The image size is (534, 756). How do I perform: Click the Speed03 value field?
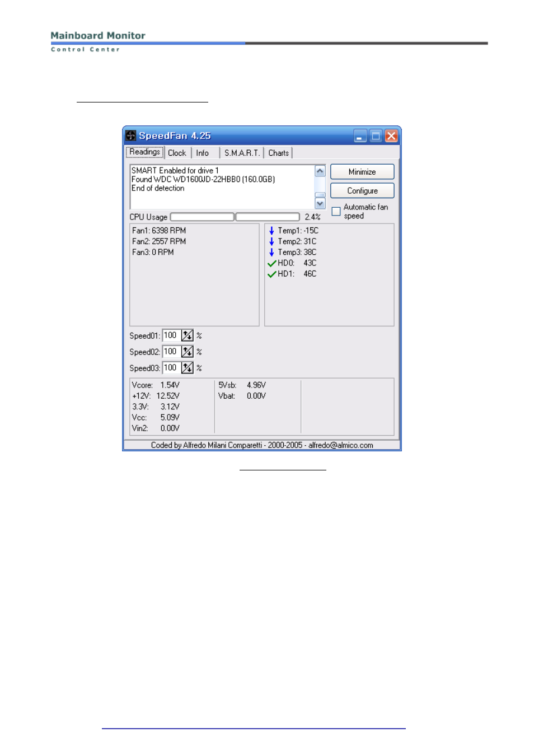171,368
